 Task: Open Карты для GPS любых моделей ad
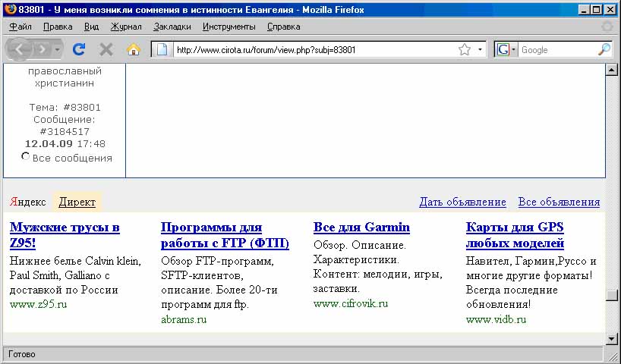point(515,235)
